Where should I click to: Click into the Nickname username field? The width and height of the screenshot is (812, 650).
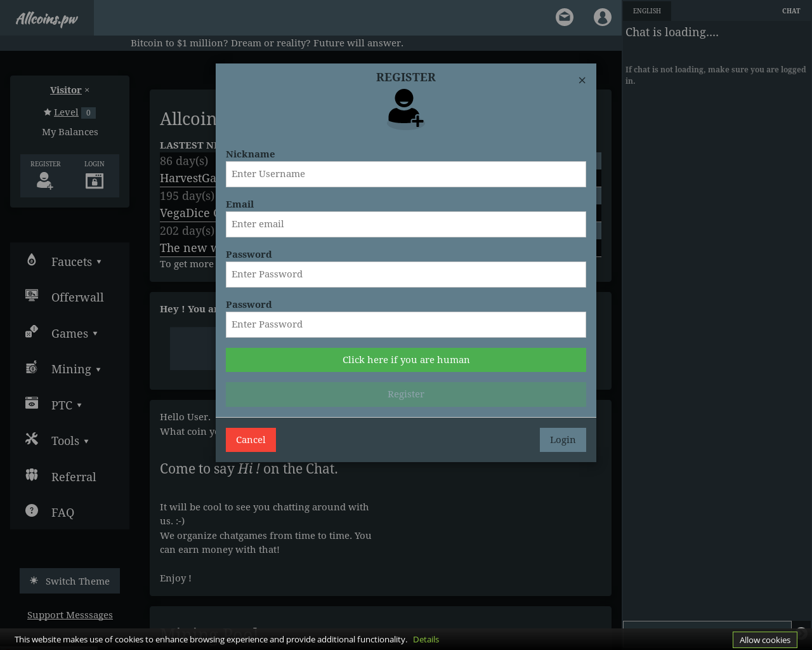406,174
